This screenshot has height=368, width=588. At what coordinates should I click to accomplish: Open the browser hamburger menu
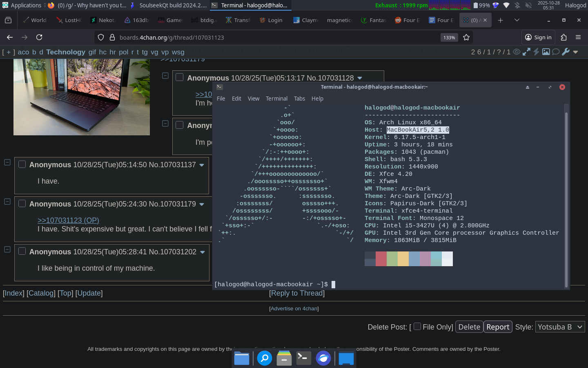[578, 37]
